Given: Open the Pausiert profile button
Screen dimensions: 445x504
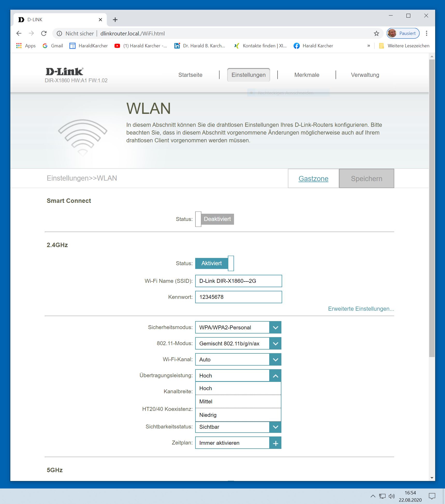Looking at the screenshot, I should point(403,33).
